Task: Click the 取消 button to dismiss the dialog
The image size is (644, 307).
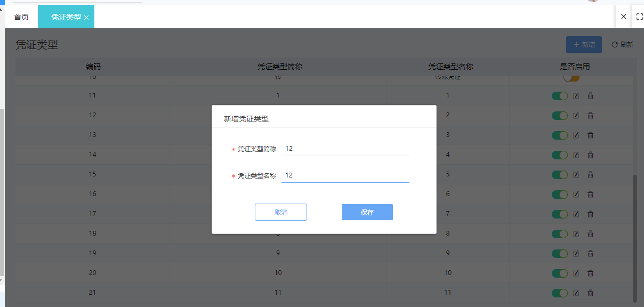Action: (x=281, y=212)
